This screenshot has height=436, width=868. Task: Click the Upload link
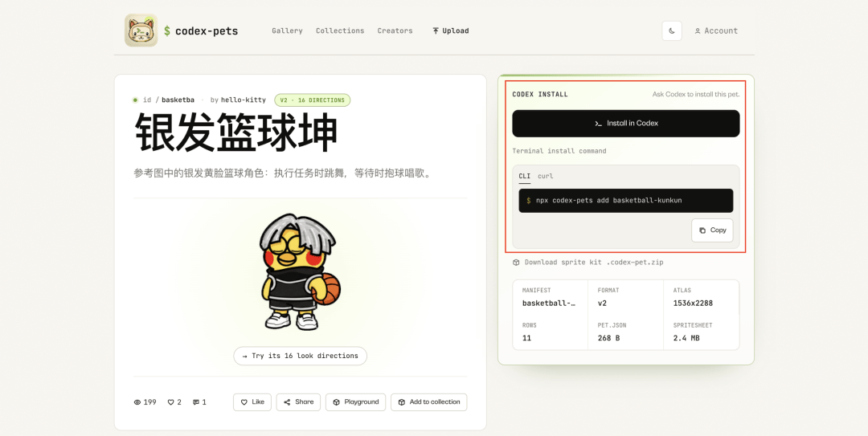point(451,31)
